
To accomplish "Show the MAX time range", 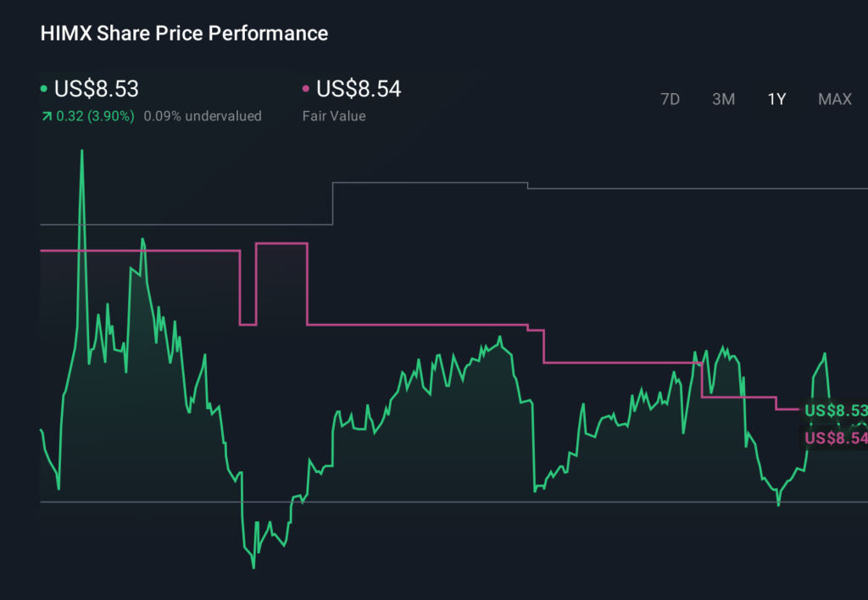I will click(x=834, y=99).
